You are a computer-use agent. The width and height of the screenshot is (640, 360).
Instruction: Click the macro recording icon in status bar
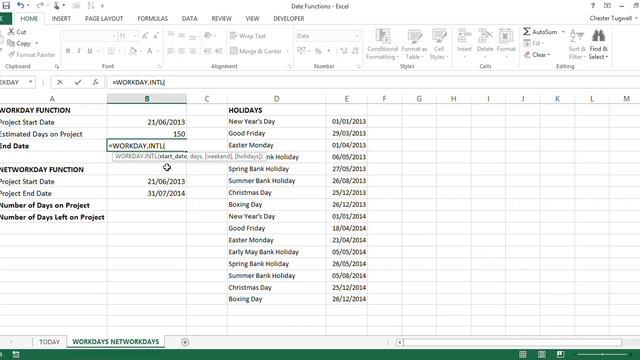[16, 354]
